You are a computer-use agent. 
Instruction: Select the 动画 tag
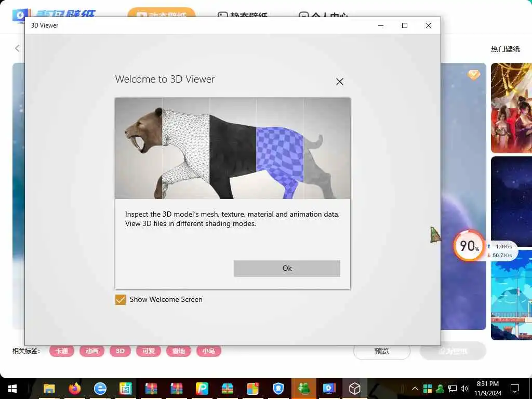pyautogui.click(x=91, y=351)
